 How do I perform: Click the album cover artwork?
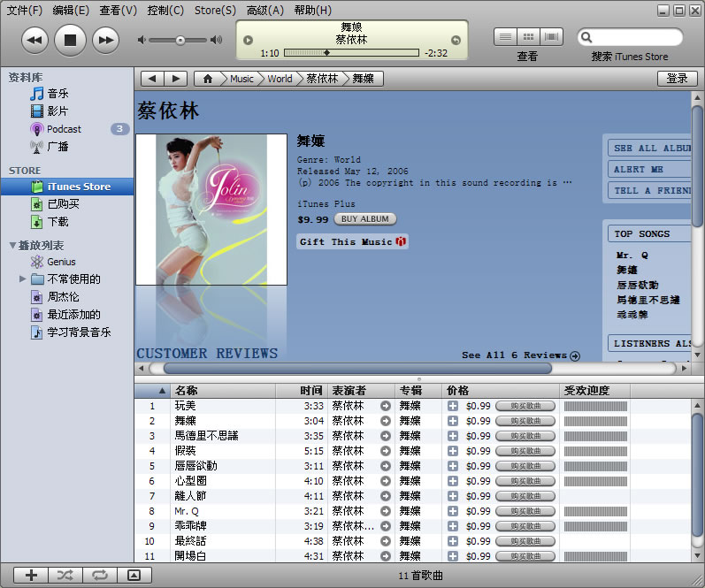coord(211,210)
